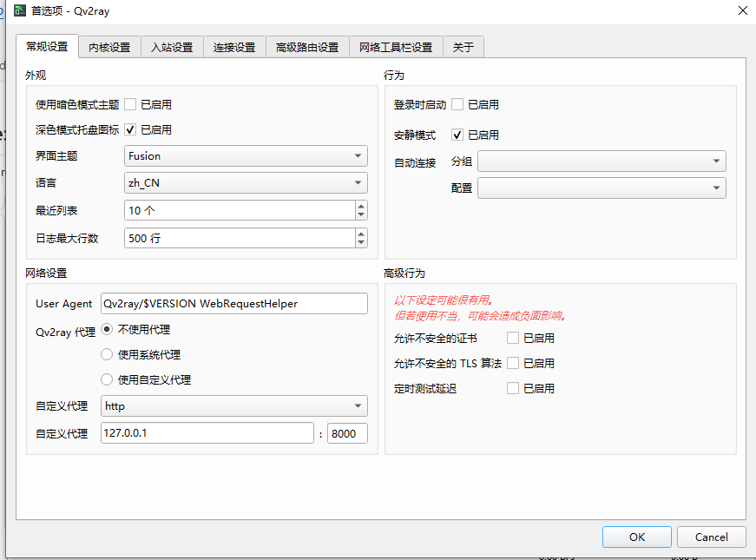Enable 登录时启动 checkbox
Image resolution: width=756 pixels, height=560 pixels.
[457, 104]
